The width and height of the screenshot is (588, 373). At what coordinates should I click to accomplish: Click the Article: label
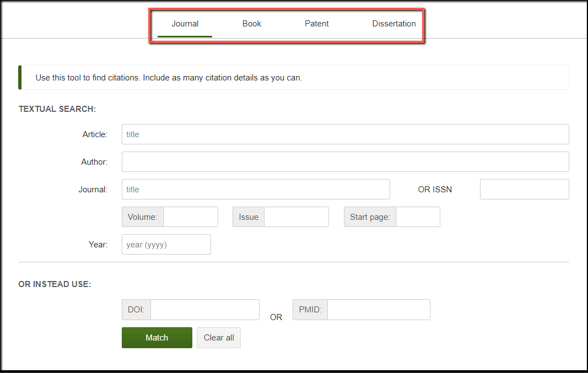coord(95,134)
